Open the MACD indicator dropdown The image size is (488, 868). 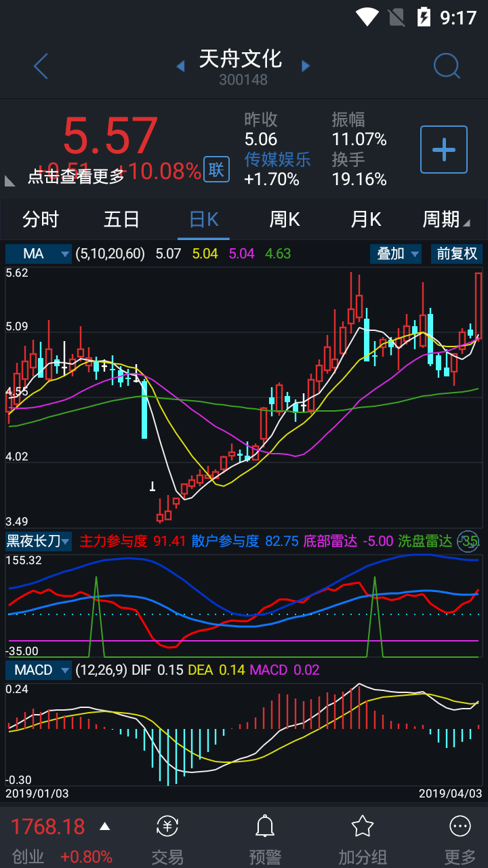[x=39, y=670]
